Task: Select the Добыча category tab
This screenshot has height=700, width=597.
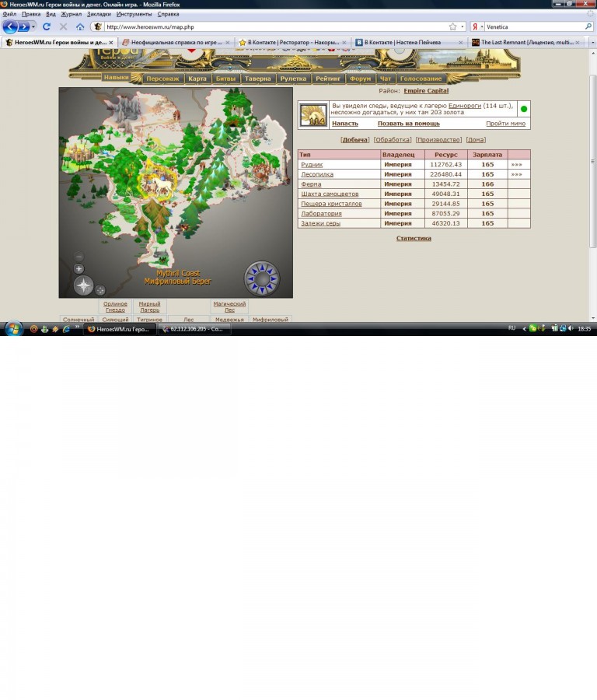Action: point(354,140)
